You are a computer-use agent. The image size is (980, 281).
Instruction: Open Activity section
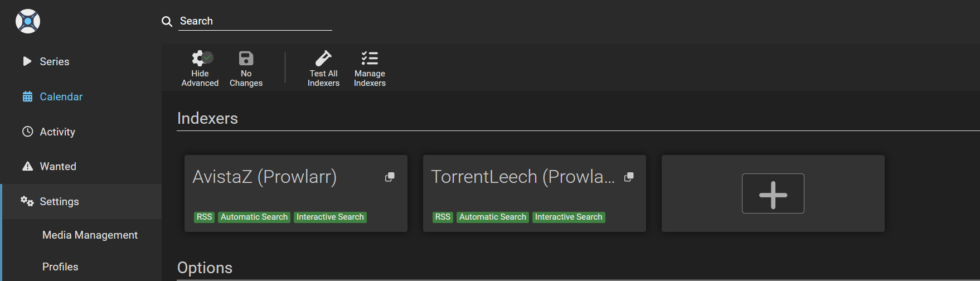(57, 132)
